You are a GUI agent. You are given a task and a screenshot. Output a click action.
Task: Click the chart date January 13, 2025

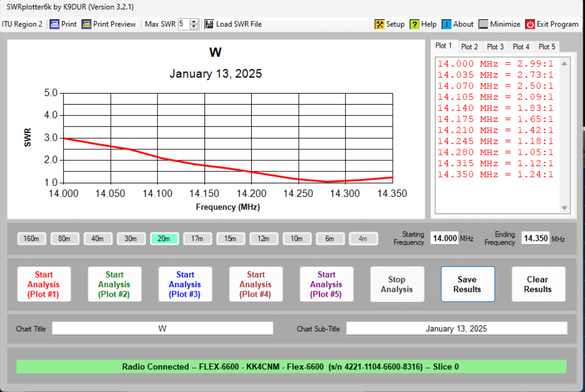[216, 74]
